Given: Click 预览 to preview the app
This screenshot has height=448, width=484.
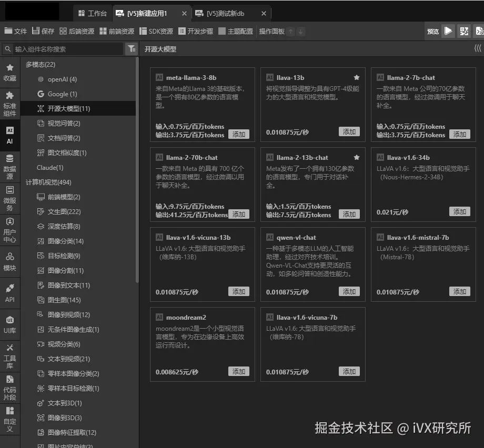Looking at the screenshot, I should (x=432, y=31).
